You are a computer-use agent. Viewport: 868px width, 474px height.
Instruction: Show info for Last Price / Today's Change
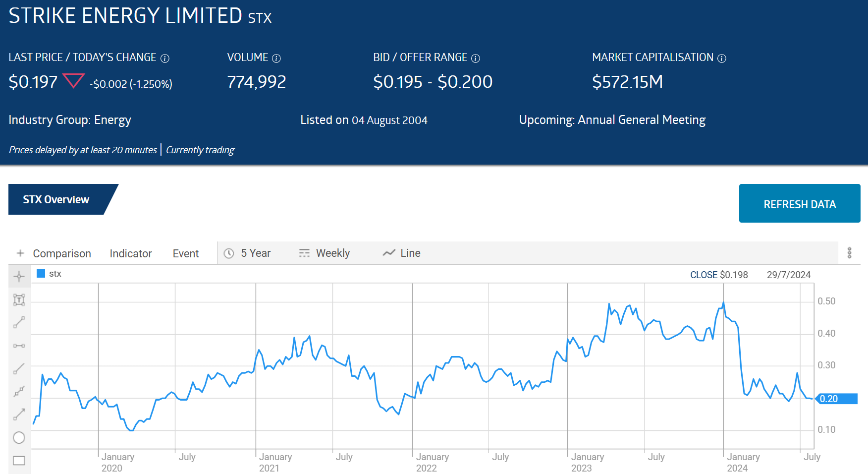click(165, 59)
